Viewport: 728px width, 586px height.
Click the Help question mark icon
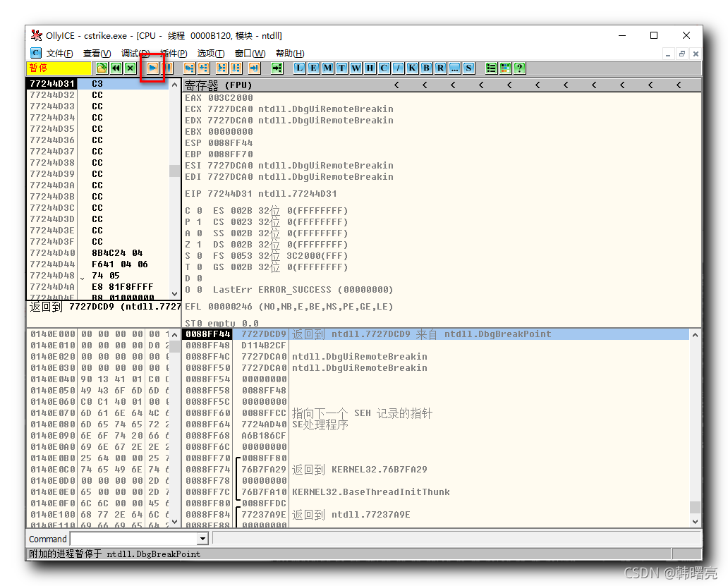[x=519, y=68]
